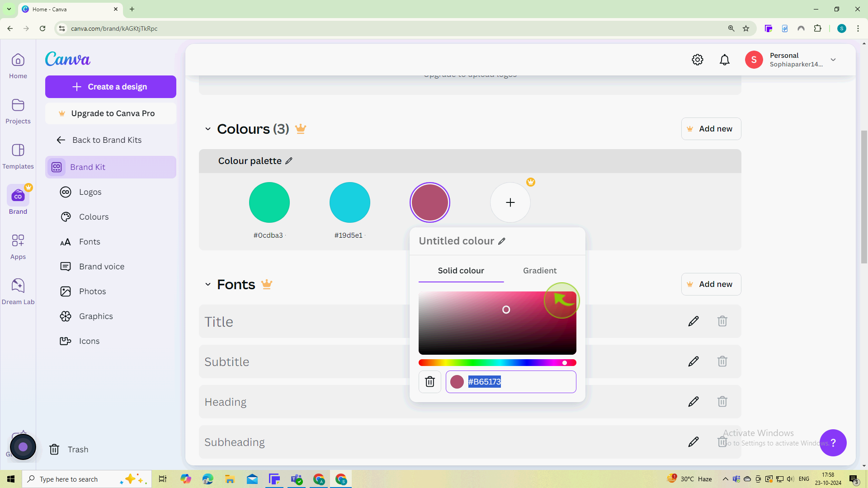Viewport: 868px width, 488px height.
Task: Click the Create a design button
Action: [x=110, y=86]
